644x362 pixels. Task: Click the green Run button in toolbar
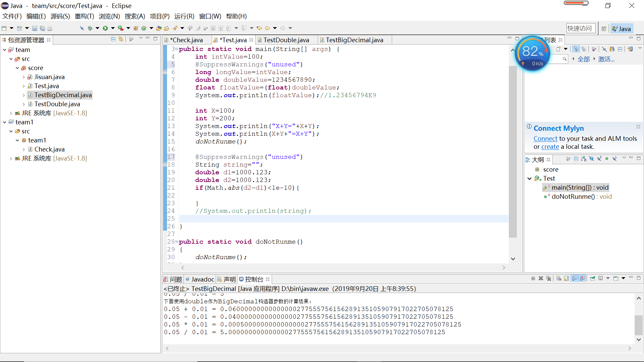(105, 28)
